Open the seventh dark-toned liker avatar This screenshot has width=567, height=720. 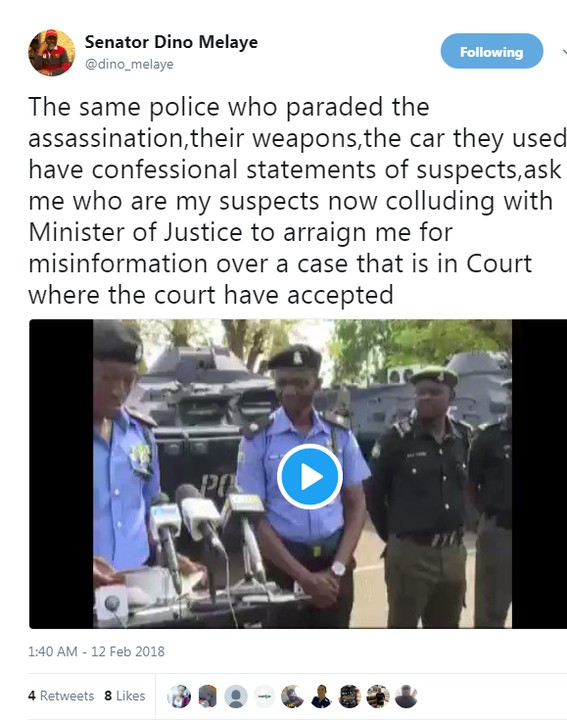[350, 696]
